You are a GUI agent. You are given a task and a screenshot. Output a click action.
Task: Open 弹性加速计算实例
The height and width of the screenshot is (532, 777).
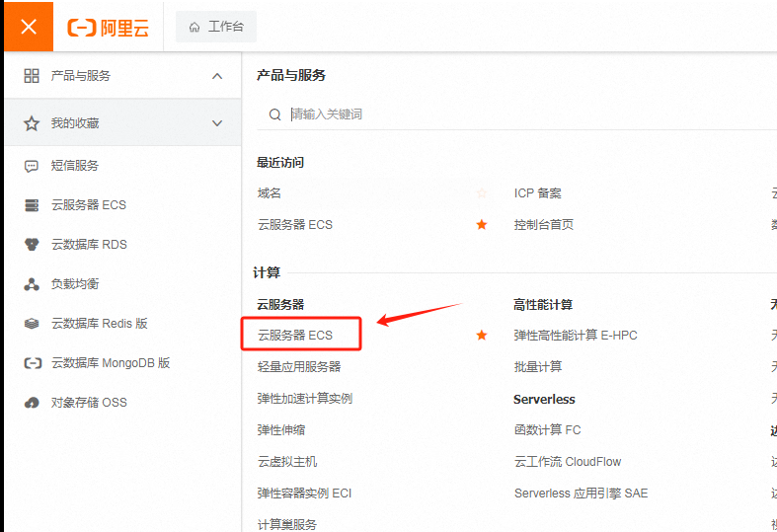tap(305, 399)
